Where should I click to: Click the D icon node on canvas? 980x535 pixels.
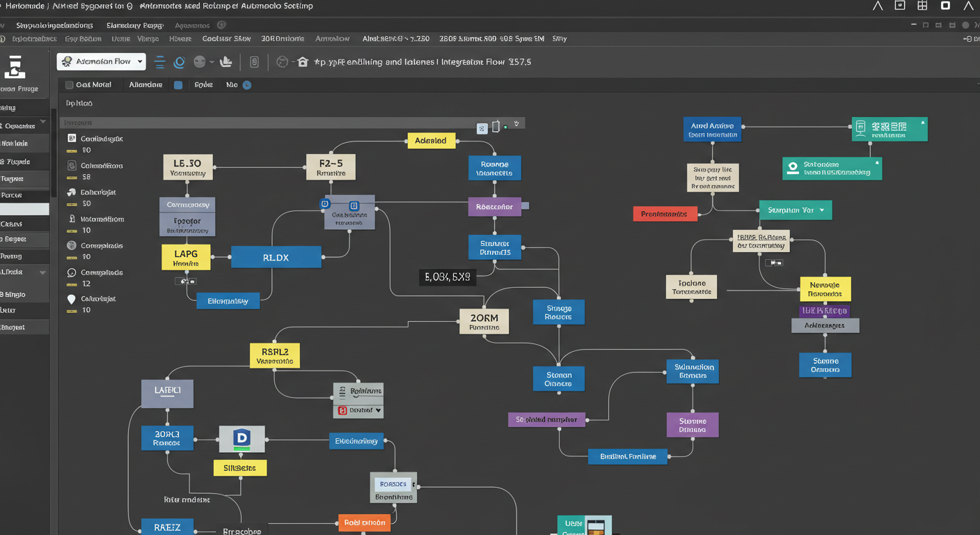point(242,439)
